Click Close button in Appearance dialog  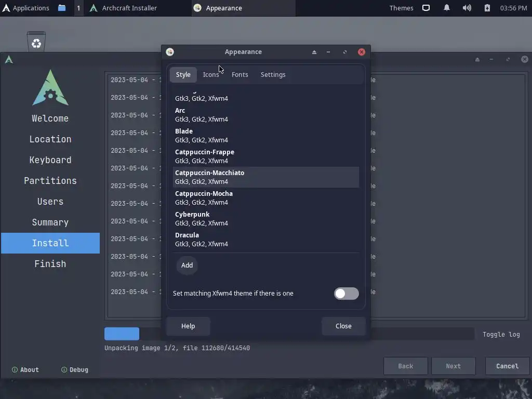coord(343,326)
